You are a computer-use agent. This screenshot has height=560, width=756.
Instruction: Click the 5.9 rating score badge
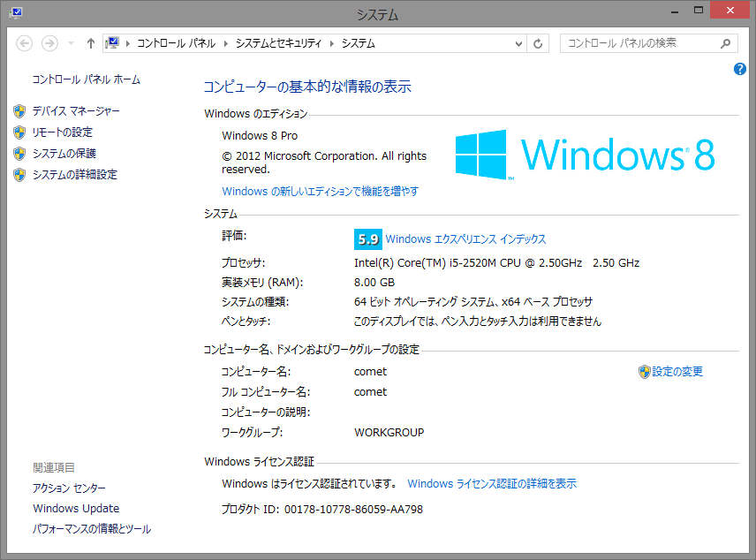click(367, 239)
